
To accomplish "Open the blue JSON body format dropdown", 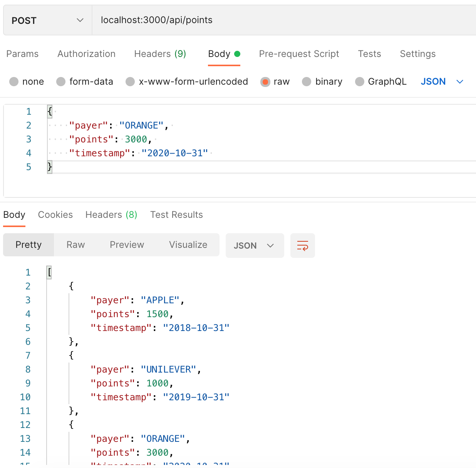I will click(442, 82).
